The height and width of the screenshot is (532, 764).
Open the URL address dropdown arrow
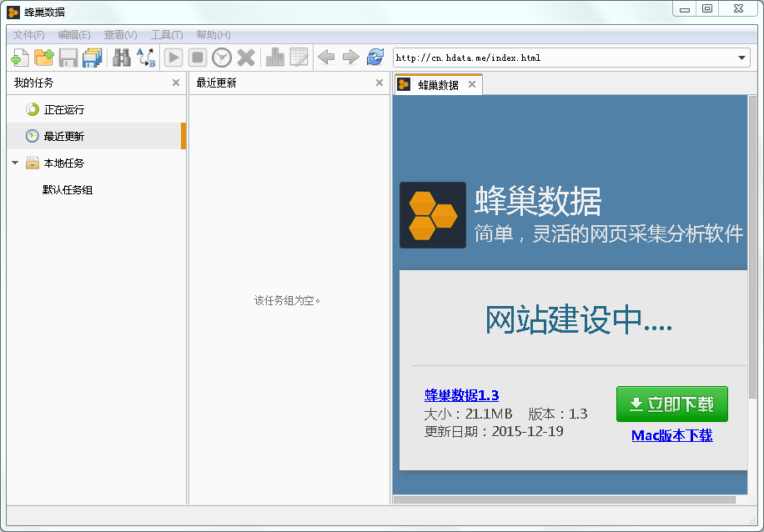[741, 58]
